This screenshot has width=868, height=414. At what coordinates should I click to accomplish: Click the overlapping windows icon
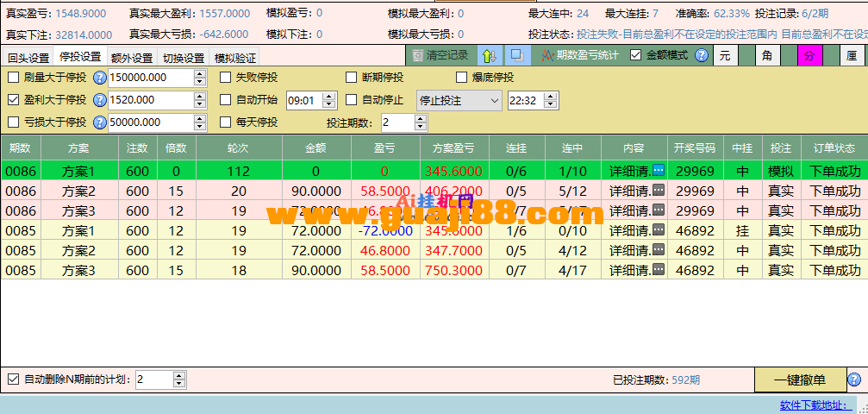click(517, 55)
